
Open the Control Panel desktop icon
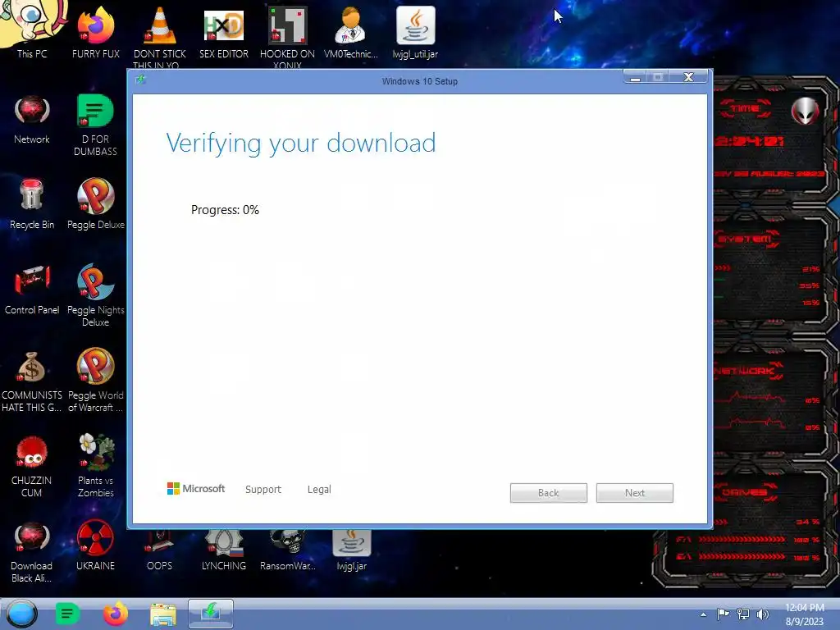point(32,290)
